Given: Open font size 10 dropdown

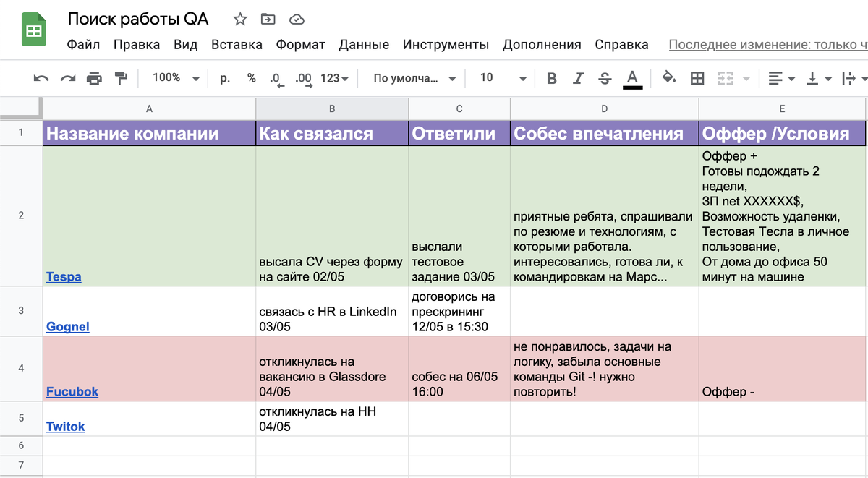Looking at the screenshot, I should (503, 77).
